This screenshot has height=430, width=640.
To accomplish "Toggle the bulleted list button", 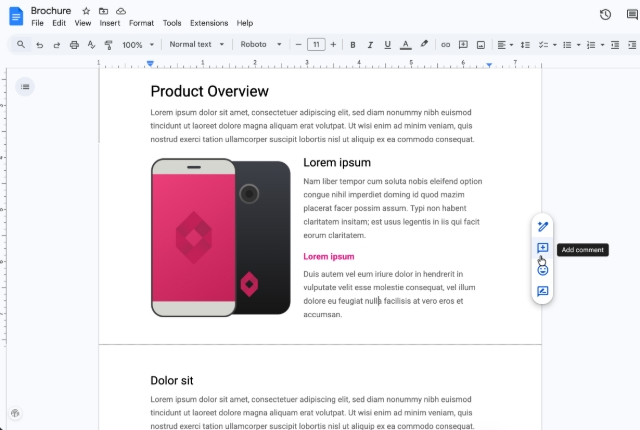I will tap(567, 45).
